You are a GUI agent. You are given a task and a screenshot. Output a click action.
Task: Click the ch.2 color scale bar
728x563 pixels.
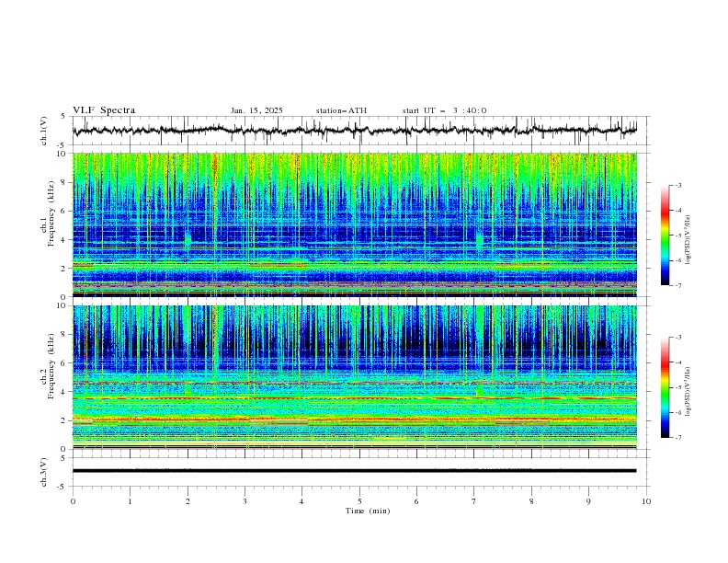(665, 387)
